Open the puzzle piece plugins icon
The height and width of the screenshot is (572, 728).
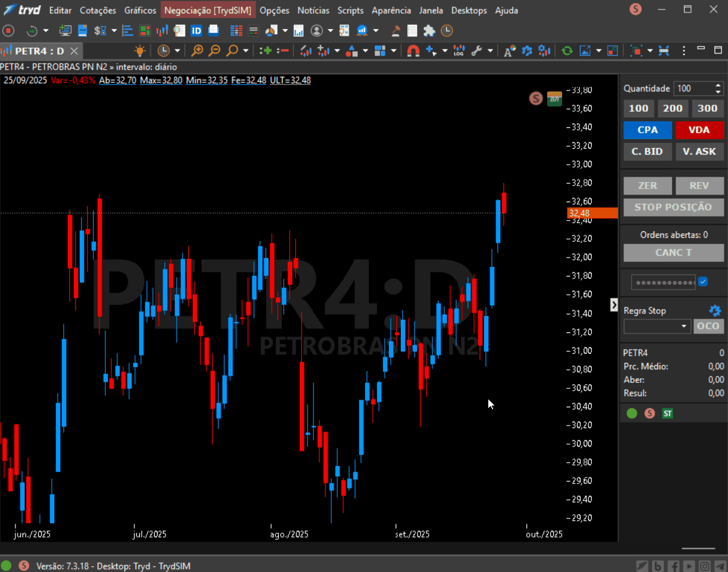[x=429, y=30]
